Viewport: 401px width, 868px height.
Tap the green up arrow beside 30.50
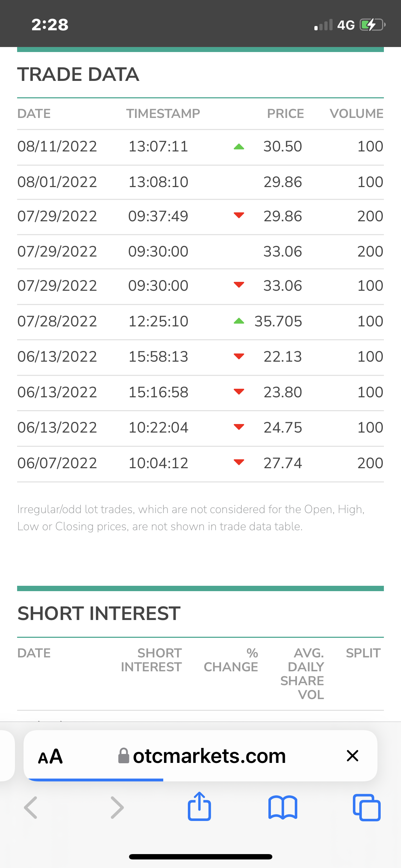pos(239,146)
